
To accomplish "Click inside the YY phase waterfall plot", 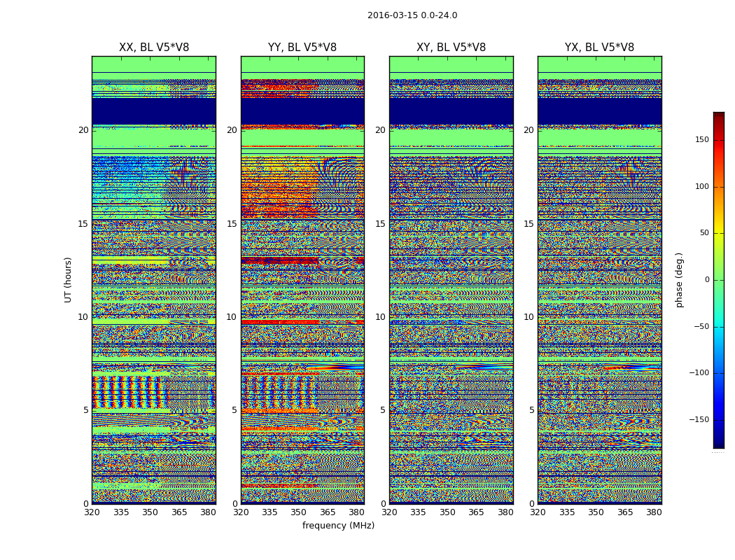I will point(302,280).
